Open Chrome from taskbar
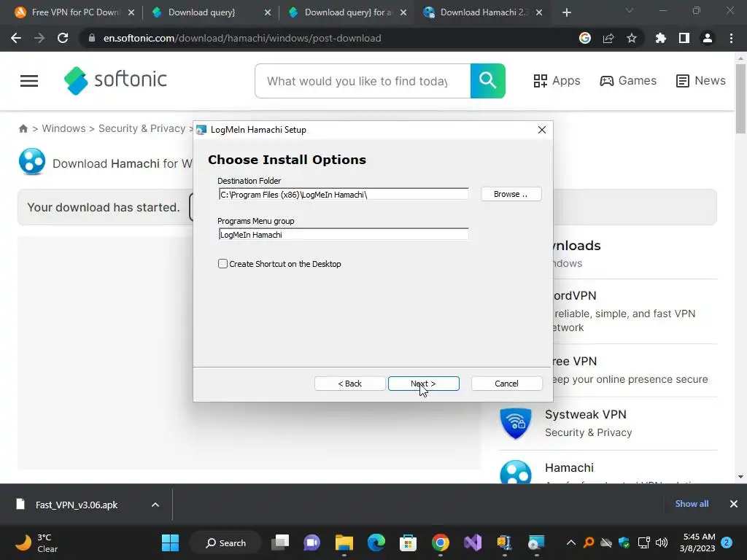The image size is (747, 560). [x=440, y=542]
